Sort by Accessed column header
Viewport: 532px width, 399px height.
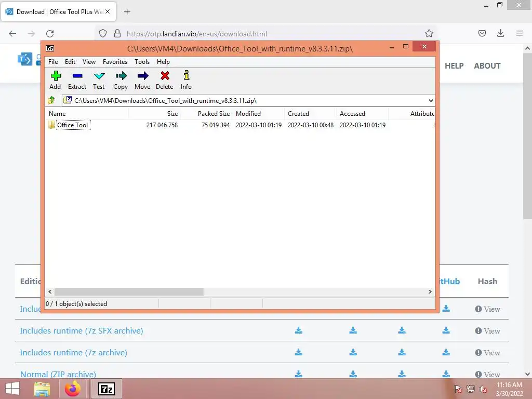(x=362, y=114)
